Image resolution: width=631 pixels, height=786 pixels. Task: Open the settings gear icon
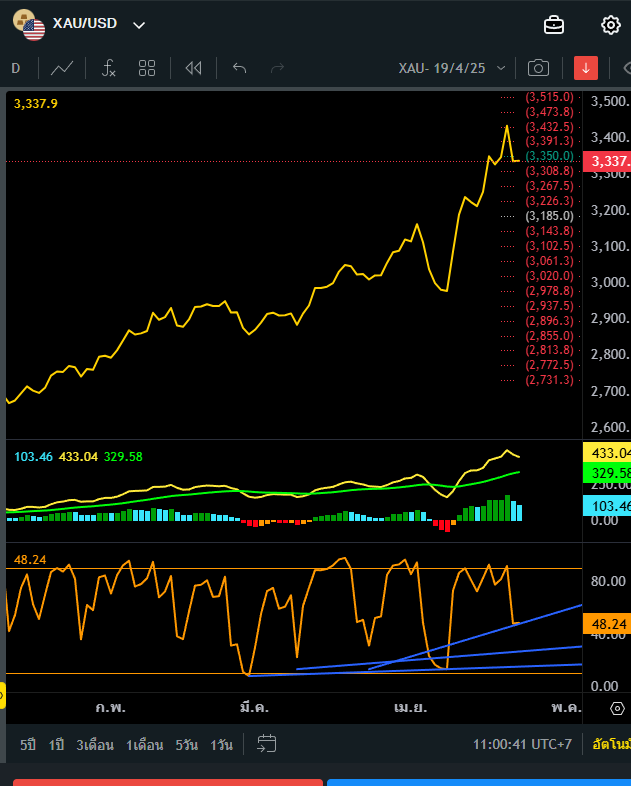click(x=610, y=25)
